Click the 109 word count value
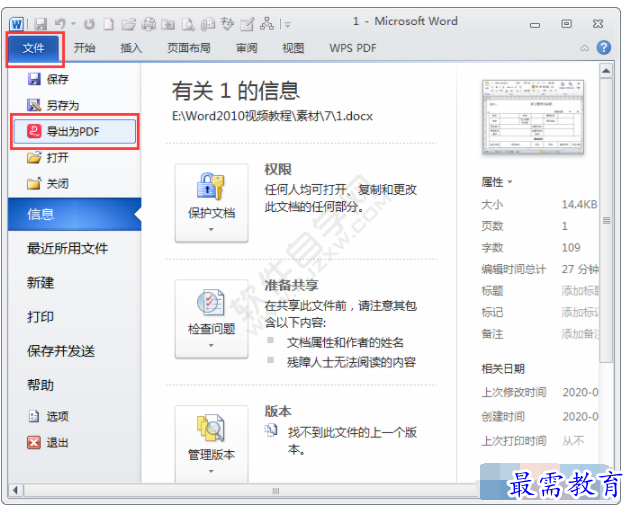The image size is (631, 516). click(x=571, y=248)
